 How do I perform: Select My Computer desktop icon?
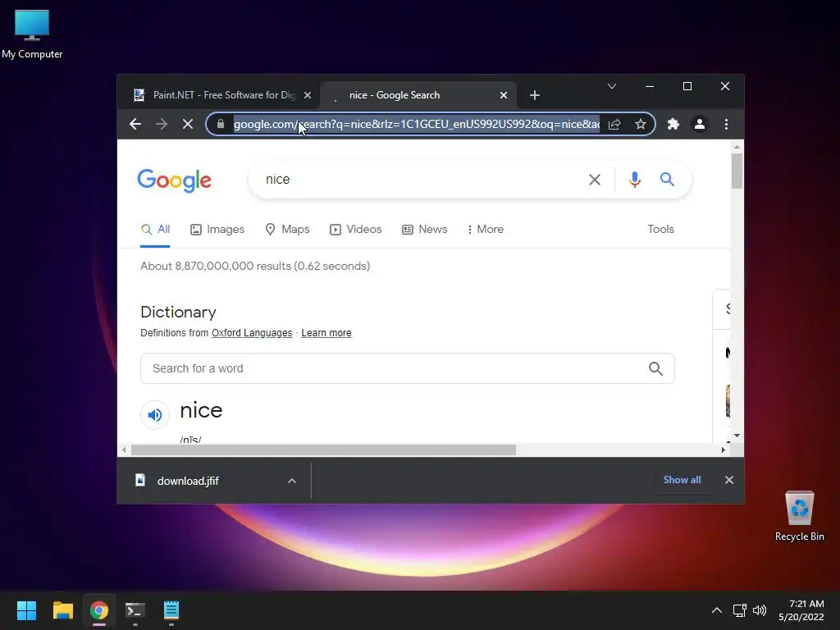coord(32,34)
